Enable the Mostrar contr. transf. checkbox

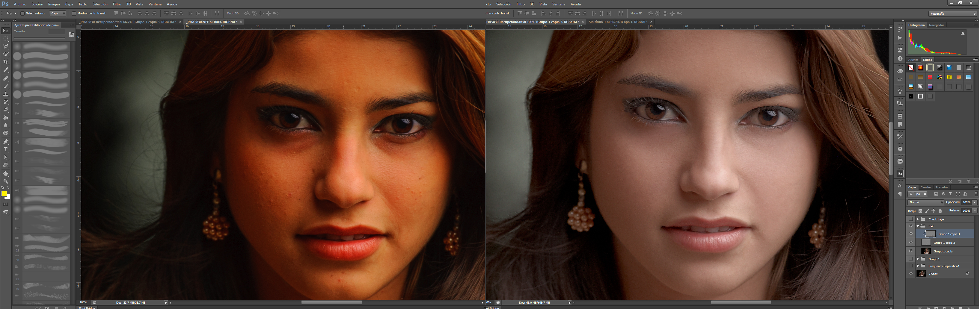(x=74, y=13)
